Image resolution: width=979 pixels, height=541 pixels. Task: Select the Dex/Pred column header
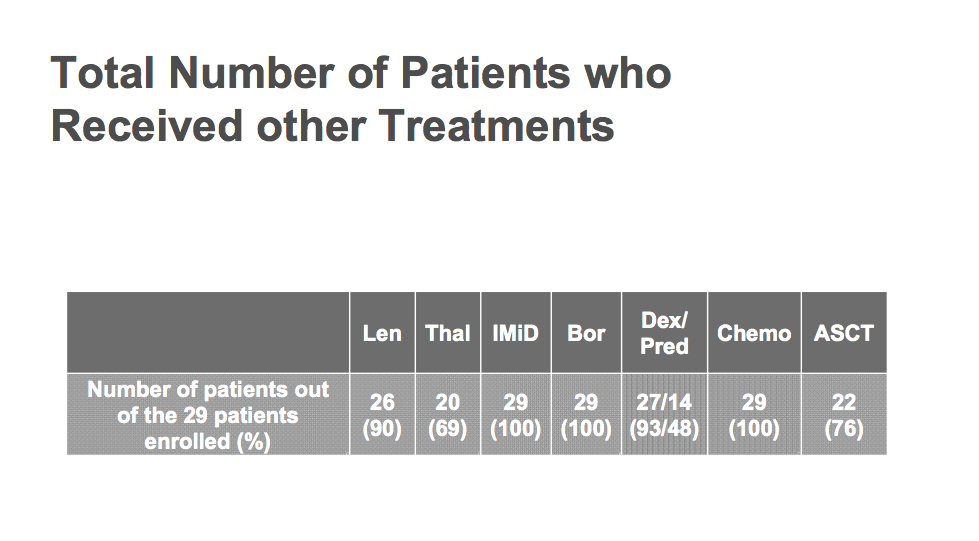(664, 333)
